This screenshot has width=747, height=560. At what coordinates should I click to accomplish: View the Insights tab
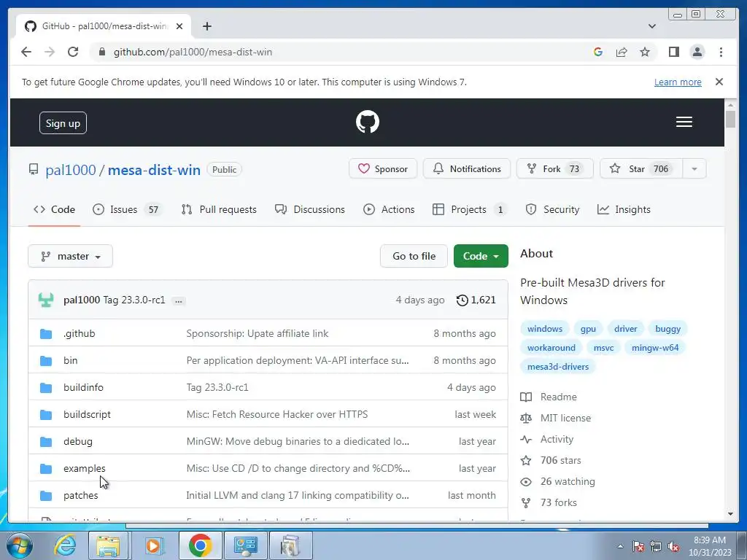click(624, 209)
